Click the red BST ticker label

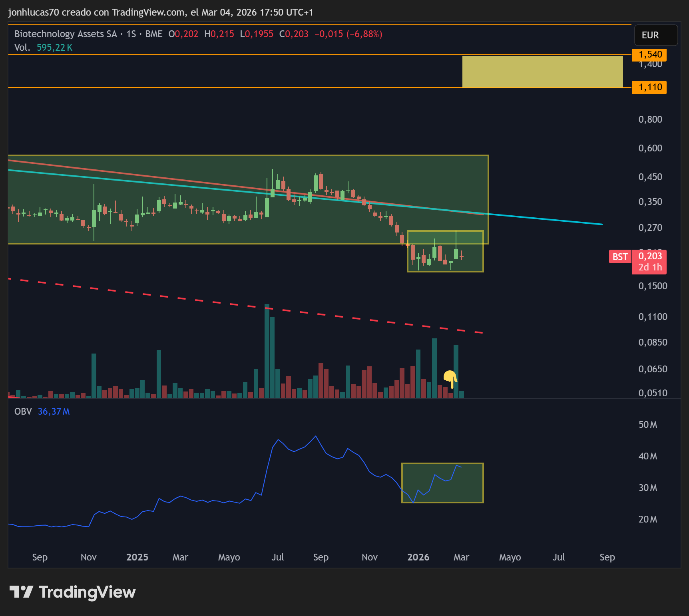tap(620, 257)
